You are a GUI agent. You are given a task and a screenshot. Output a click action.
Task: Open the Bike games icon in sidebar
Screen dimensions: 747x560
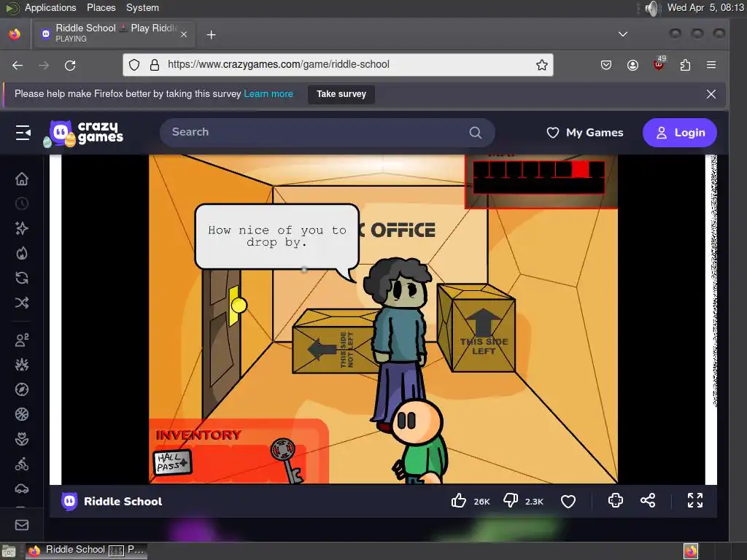[x=22, y=464]
